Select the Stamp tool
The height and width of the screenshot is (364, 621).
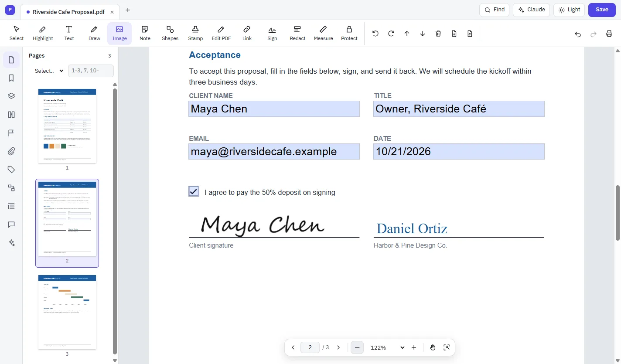tap(195, 33)
